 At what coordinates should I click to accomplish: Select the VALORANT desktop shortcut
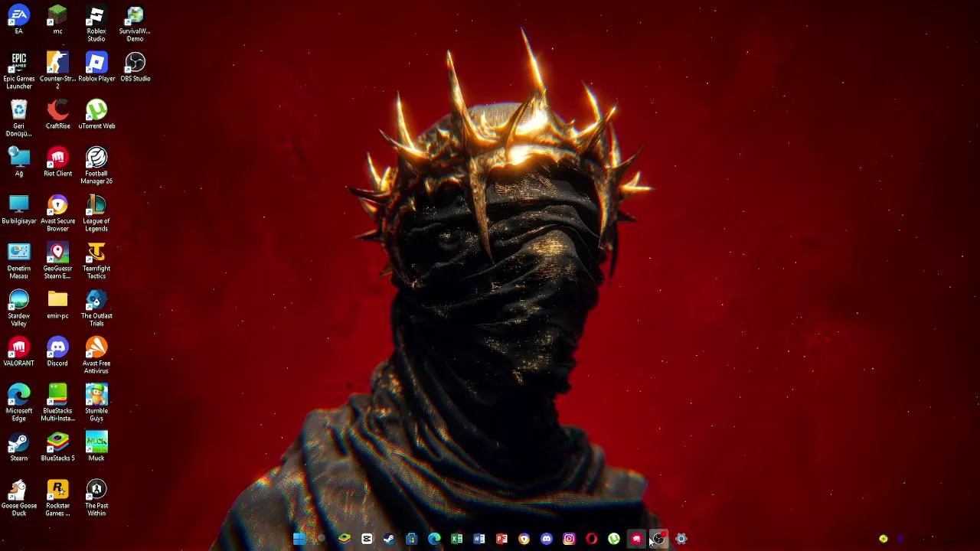[19, 353]
